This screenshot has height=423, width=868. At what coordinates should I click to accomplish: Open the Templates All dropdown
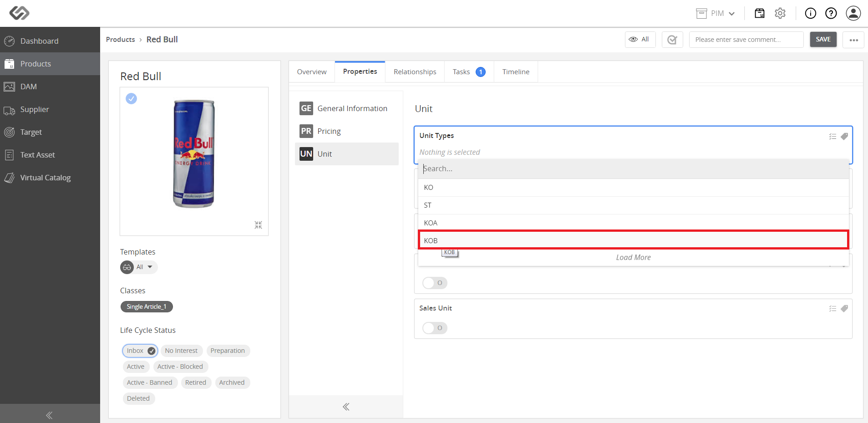(139, 267)
